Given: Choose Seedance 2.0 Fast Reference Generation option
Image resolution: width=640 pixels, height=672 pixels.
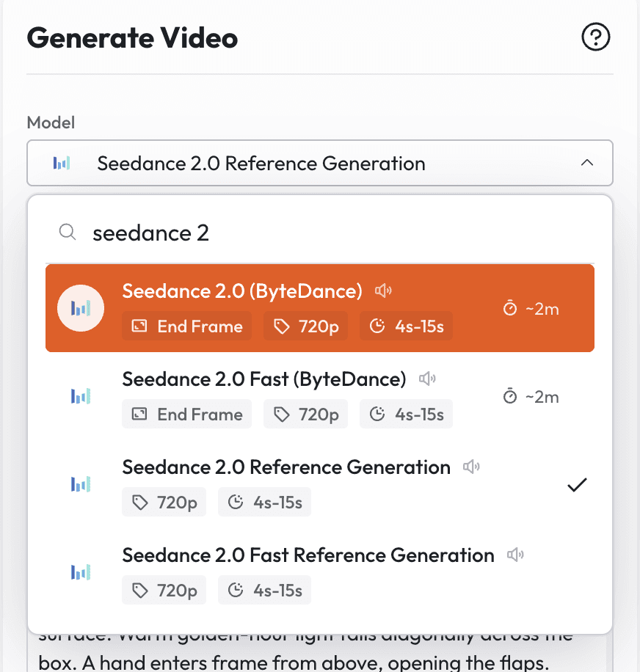Looking at the screenshot, I should (320, 572).
